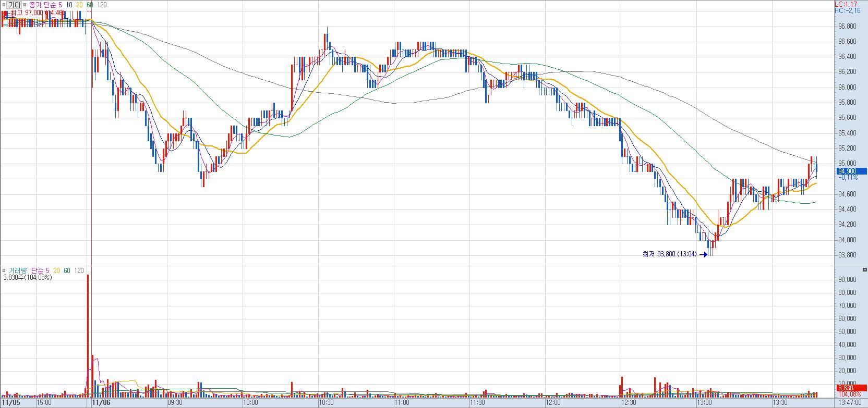Screen dimensions: 868x408
Task: Select the volume 단순 5 average legend
Action: [40, 270]
